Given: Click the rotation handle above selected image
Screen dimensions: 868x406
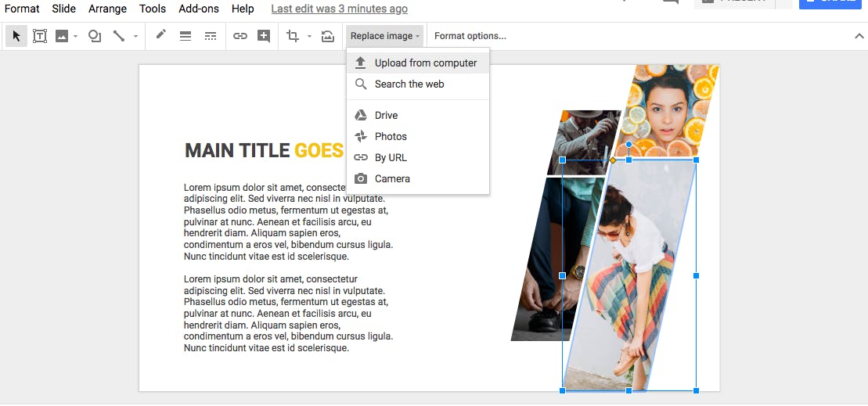Looking at the screenshot, I should pyautogui.click(x=628, y=145).
